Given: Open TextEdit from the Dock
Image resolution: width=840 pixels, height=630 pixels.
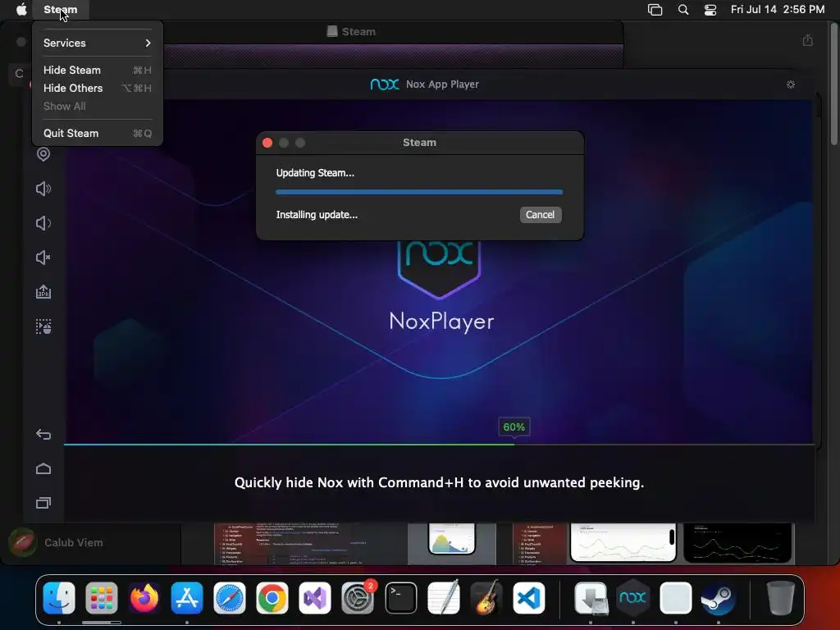Looking at the screenshot, I should pos(444,597).
